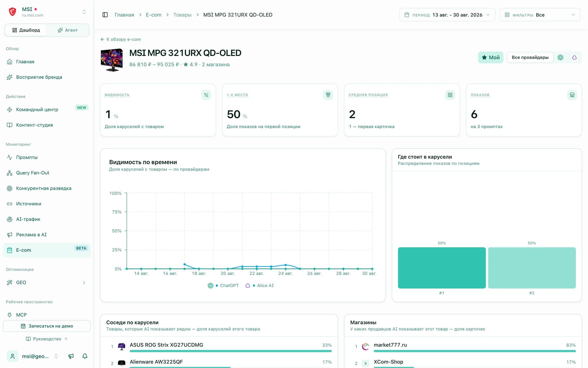Filter by ChatGPT provider icon

[560, 57]
